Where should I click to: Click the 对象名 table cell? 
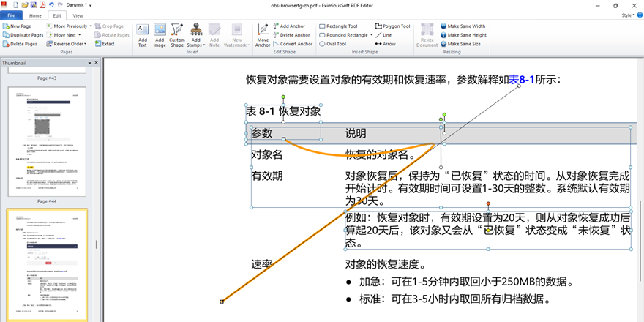tap(267, 155)
